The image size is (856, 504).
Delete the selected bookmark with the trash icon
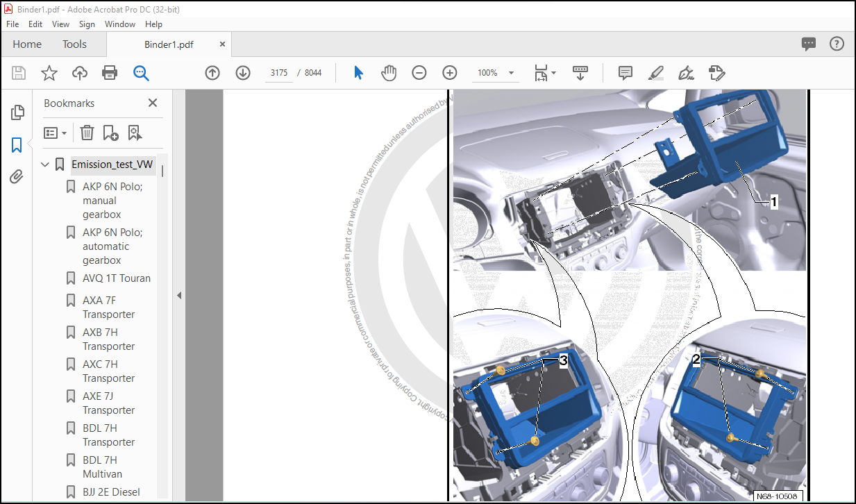(87, 133)
